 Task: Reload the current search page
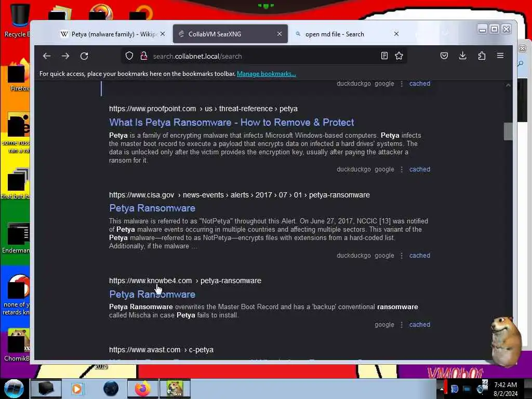(x=84, y=56)
